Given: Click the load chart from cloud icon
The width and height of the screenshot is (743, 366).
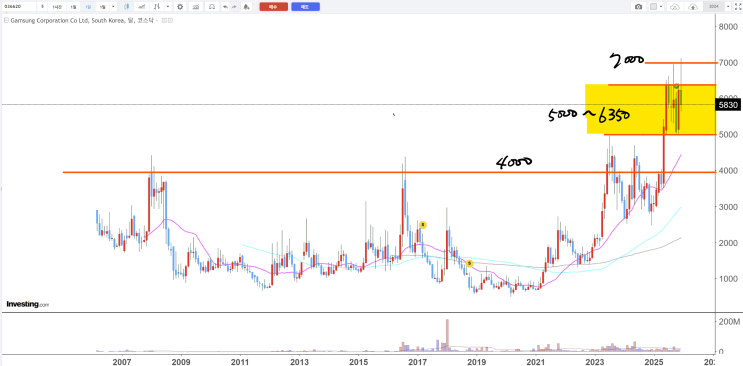Looking at the screenshot, I should tap(675, 7).
